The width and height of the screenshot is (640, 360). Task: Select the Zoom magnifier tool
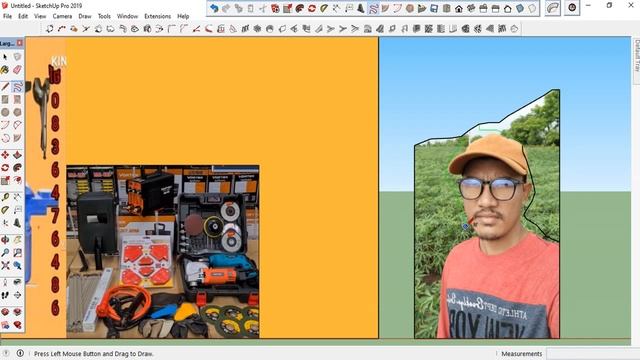coord(5,253)
